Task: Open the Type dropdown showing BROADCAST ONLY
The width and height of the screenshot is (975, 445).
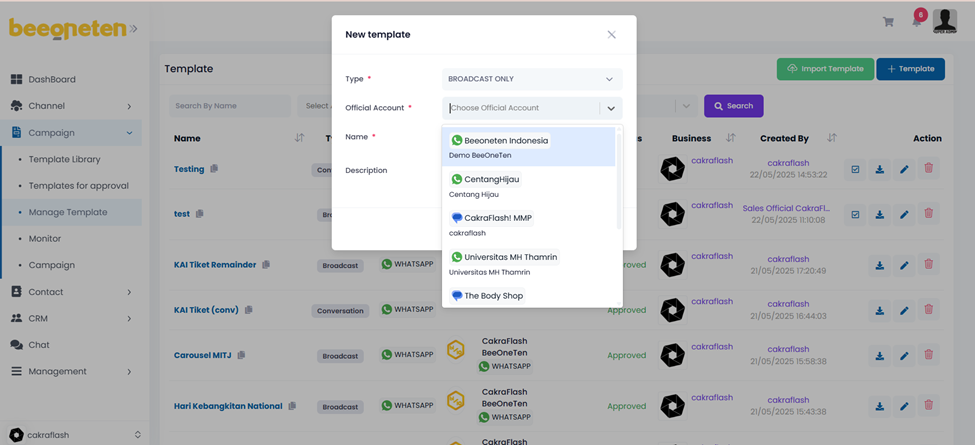Action: pyautogui.click(x=531, y=79)
